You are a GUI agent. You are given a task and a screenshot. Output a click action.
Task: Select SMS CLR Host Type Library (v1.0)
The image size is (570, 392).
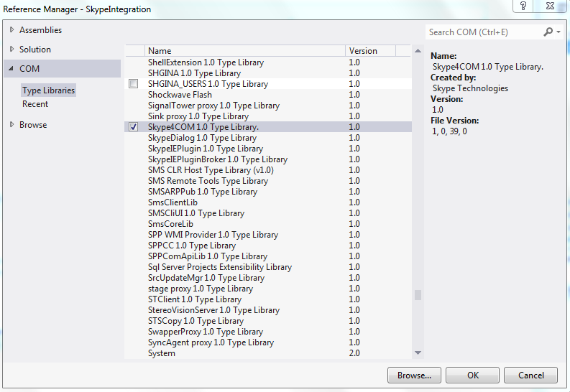tap(268, 170)
